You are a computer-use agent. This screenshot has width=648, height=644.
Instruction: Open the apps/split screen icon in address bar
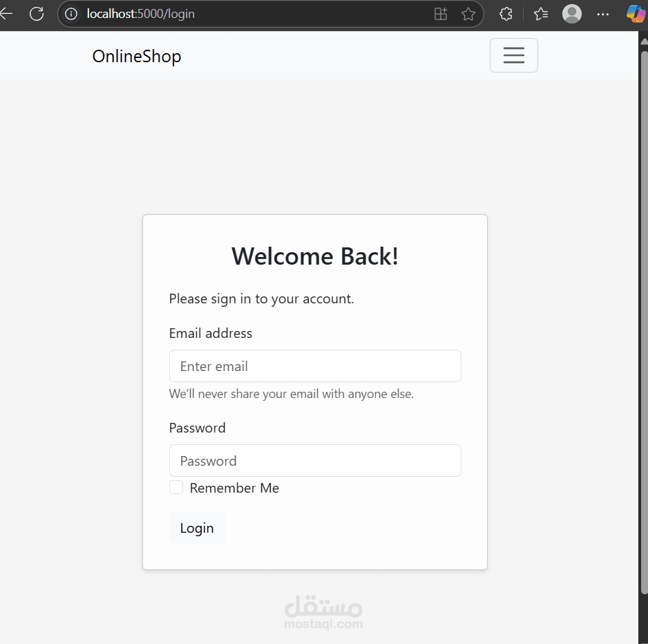click(441, 14)
